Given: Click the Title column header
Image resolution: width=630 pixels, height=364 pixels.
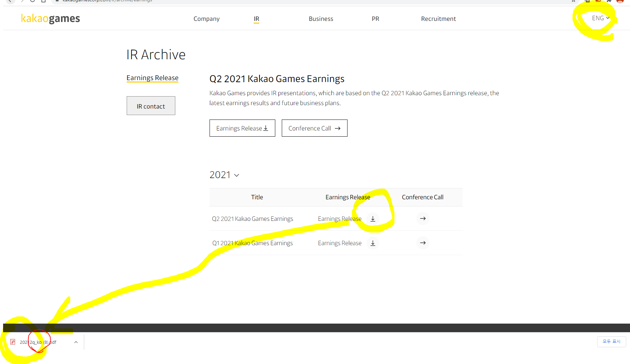Looking at the screenshot, I should coord(257,197).
